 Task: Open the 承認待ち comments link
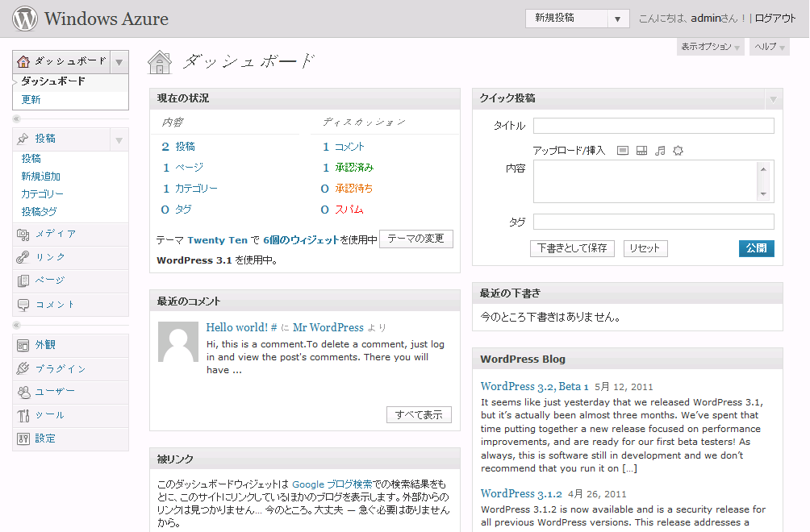[354, 189]
